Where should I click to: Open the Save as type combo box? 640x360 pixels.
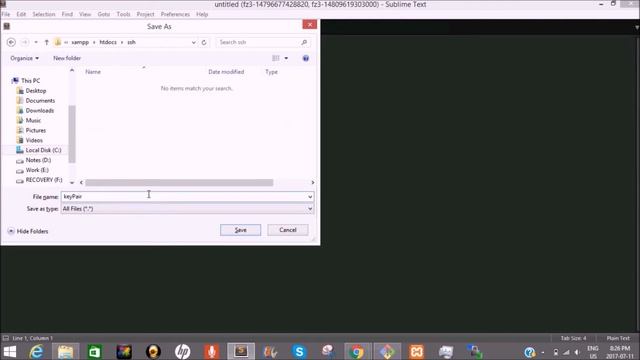(187, 209)
